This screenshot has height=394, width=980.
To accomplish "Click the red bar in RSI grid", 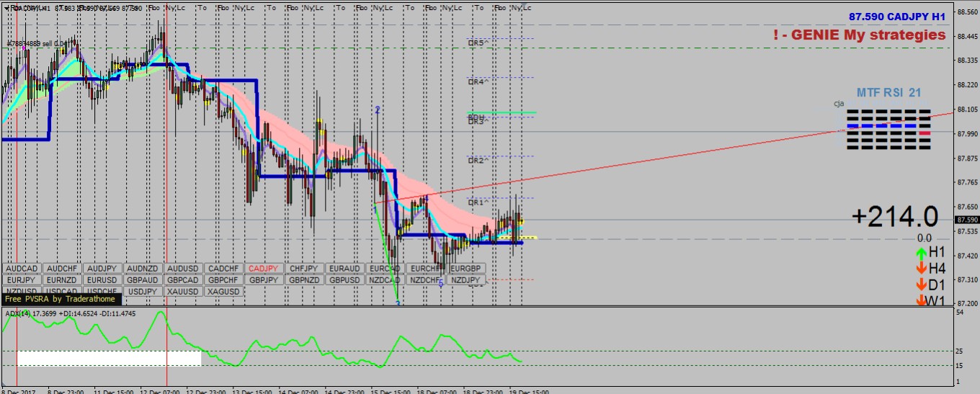I will click(925, 133).
